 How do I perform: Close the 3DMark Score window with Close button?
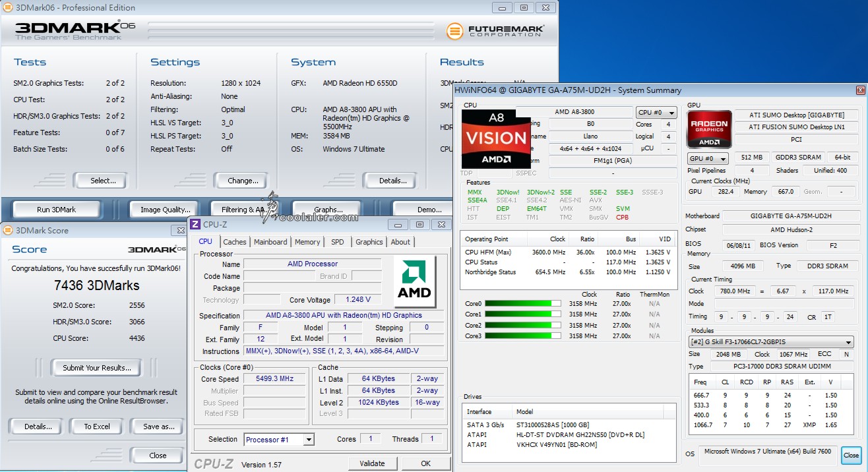pos(158,456)
